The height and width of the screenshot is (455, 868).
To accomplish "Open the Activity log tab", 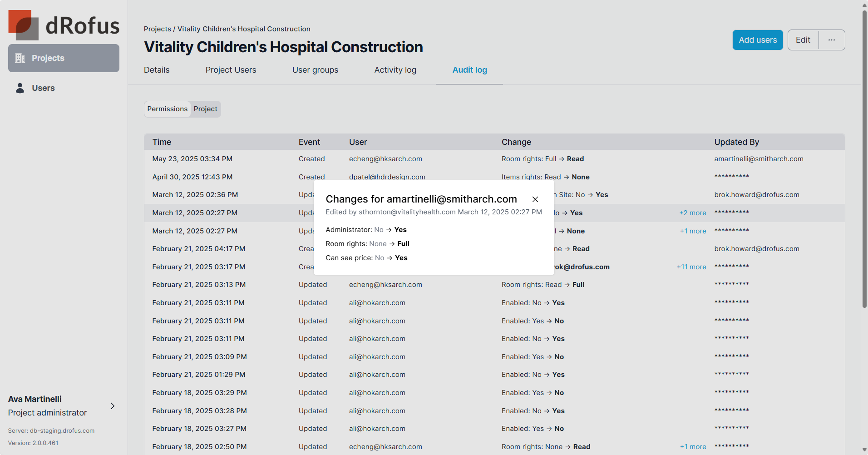I will click(395, 70).
